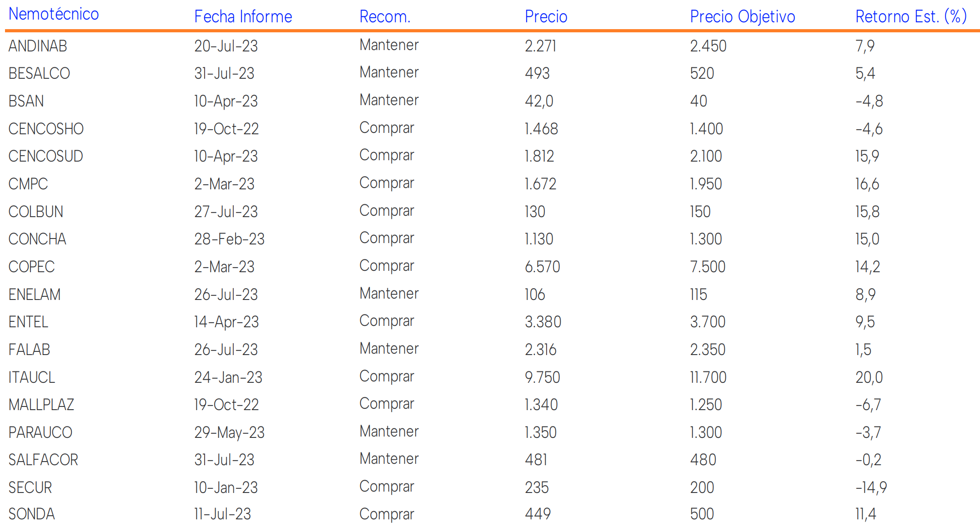Select the FALAB ticker name

tap(29, 350)
